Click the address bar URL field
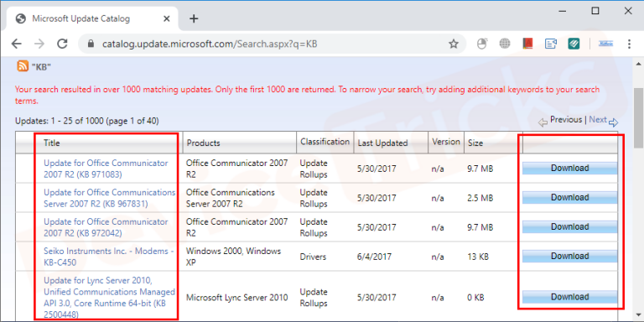The image size is (644, 322). coord(262,44)
